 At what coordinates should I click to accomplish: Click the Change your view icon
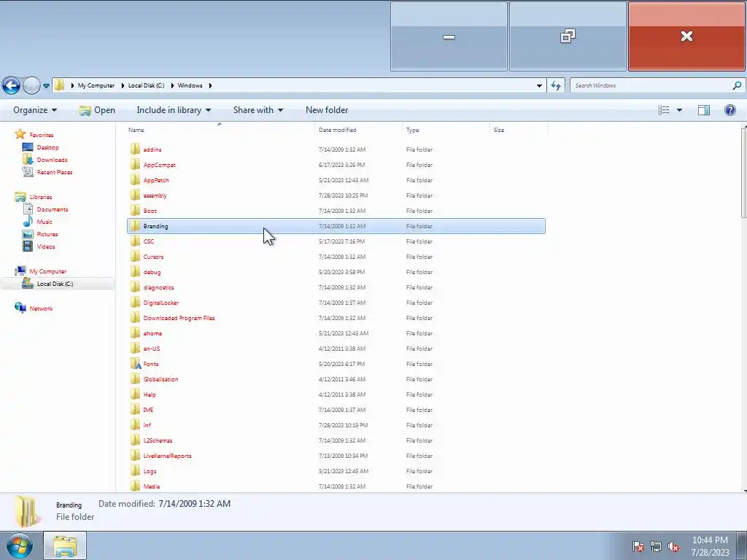point(664,110)
